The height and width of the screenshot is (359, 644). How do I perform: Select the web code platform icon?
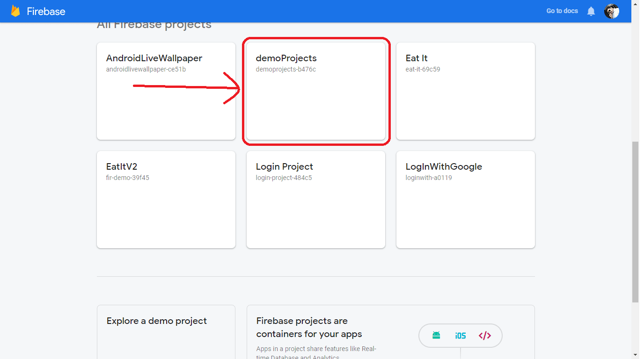485,336
